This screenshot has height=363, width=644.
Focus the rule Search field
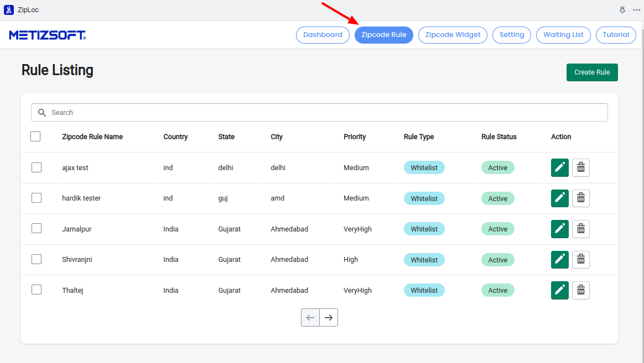pos(326,112)
